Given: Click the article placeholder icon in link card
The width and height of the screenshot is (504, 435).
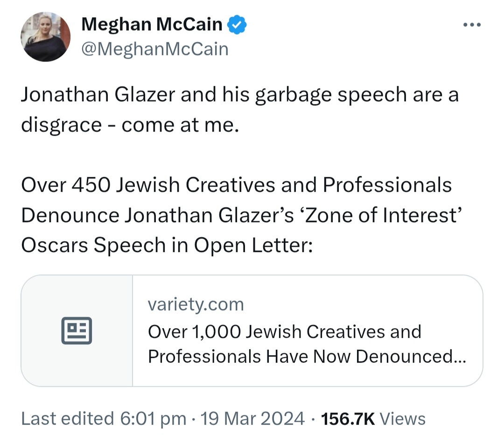Looking at the screenshot, I should click(77, 330).
